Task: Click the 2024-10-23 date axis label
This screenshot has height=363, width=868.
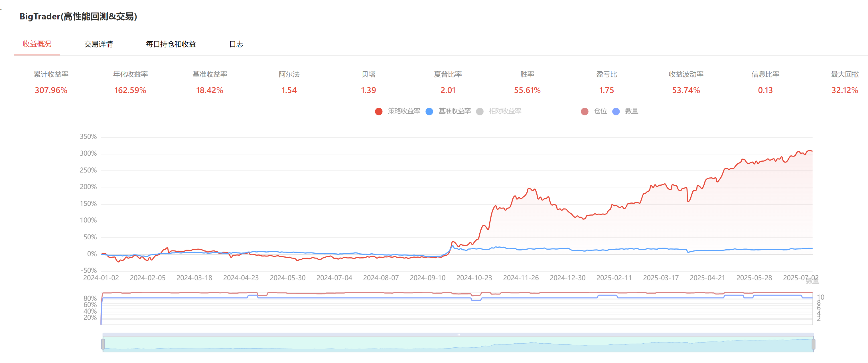Action: click(x=474, y=278)
